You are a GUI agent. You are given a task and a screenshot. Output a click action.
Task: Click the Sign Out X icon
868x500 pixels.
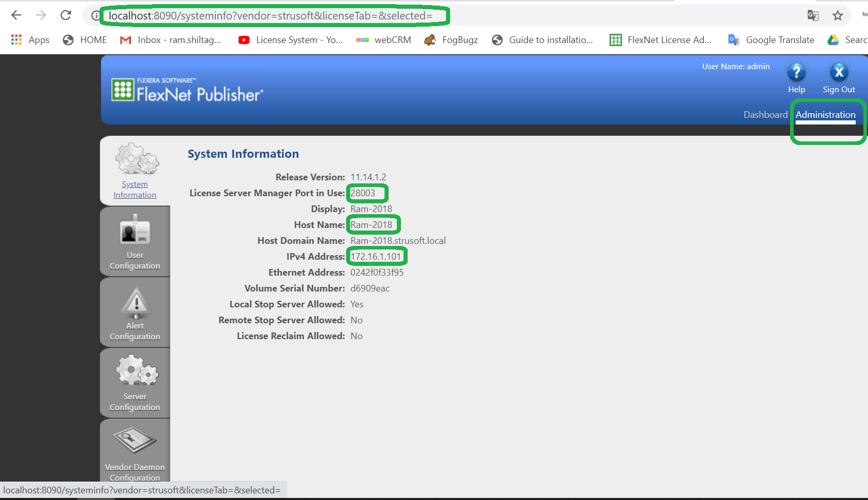coord(839,72)
